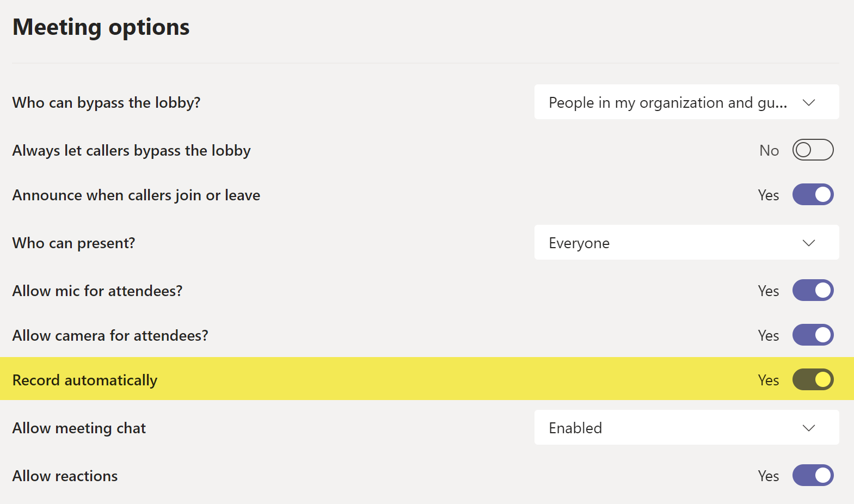Click the chevron arrow beside Enabled
Image resolution: width=854 pixels, height=504 pixels.
click(x=809, y=428)
